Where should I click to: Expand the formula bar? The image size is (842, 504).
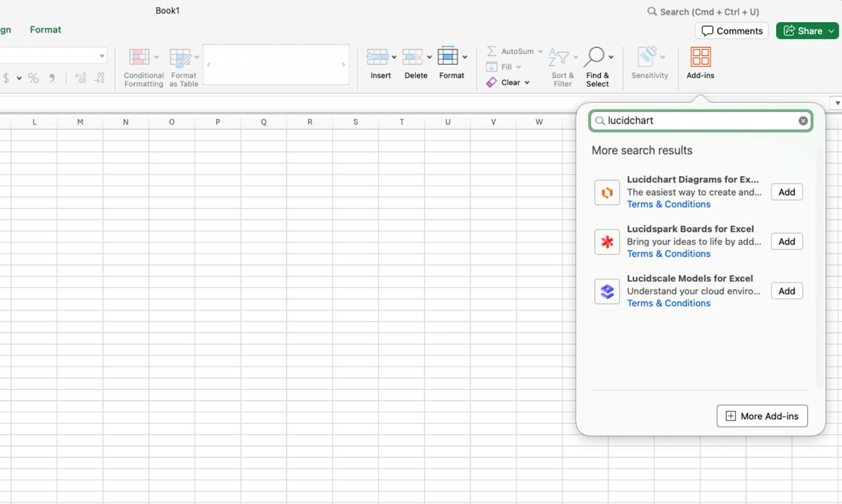point(837,103)
